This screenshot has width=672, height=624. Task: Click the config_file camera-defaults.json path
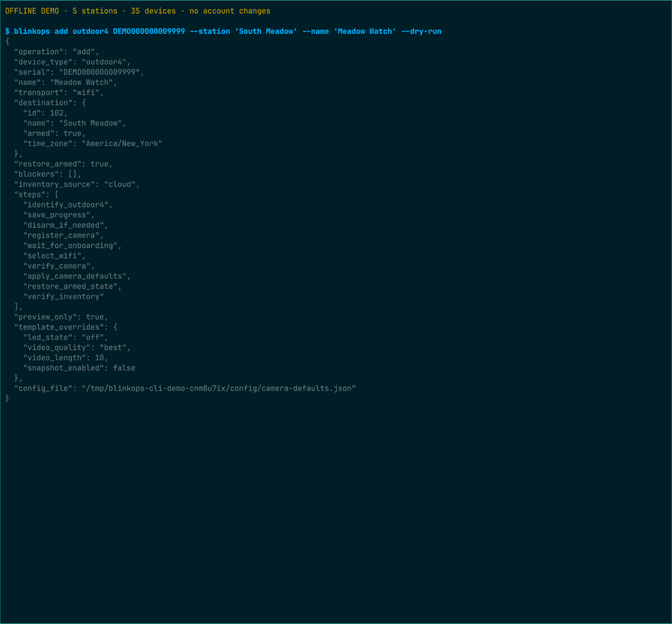point(219,389)
